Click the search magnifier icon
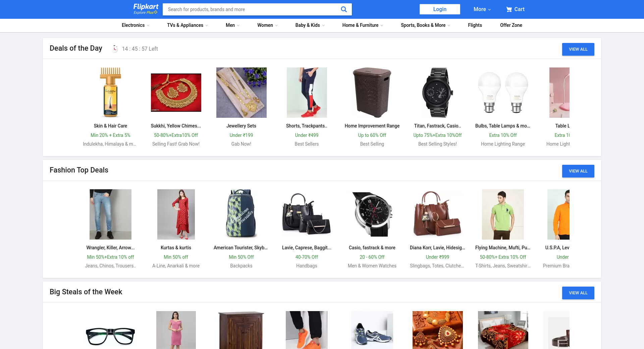Image resolution: width=644 pixels, height=349 pixels. [343, 9]
